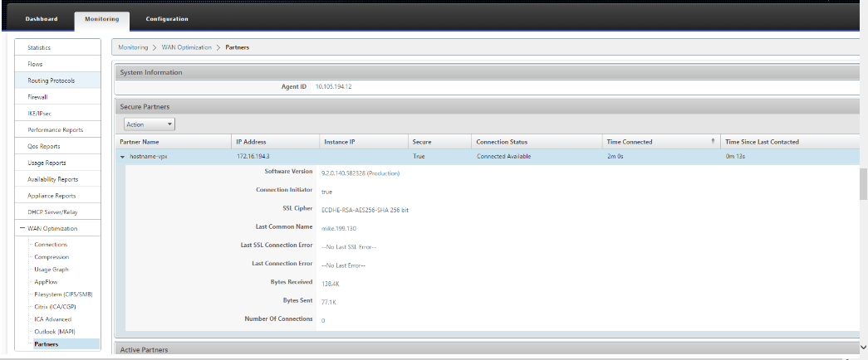
Task: Select ICA Advanced tree item
Action: [52, 319]
